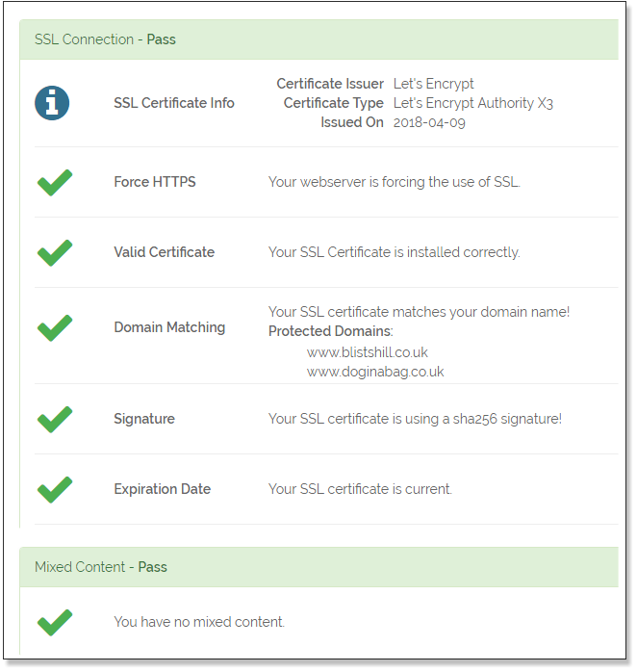
Task: Click the SSL Certificate Info label
Action: click(174, 103)
